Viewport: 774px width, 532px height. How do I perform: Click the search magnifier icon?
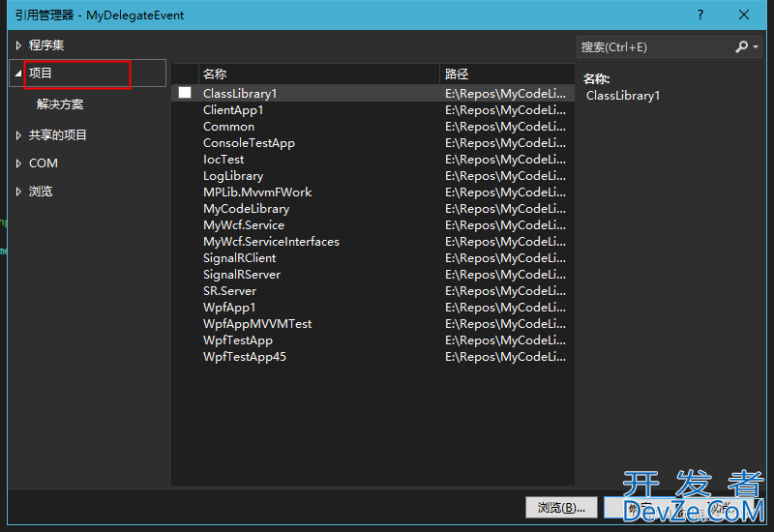tap(741, 46)
